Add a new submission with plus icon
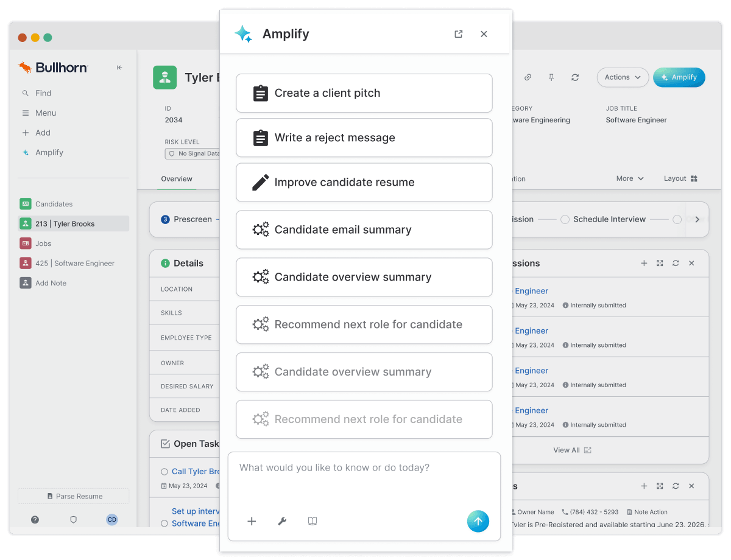731x560 pixels. [644, 263]
